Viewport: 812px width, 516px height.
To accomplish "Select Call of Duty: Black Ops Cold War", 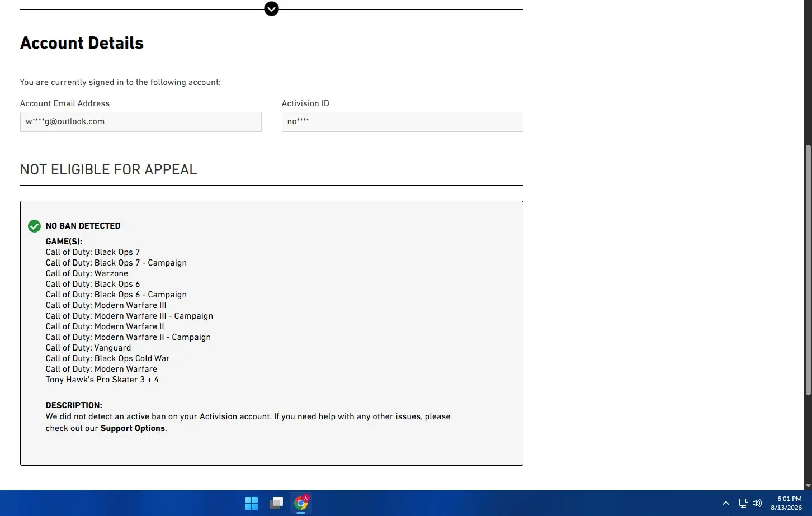I will [107, 358].
